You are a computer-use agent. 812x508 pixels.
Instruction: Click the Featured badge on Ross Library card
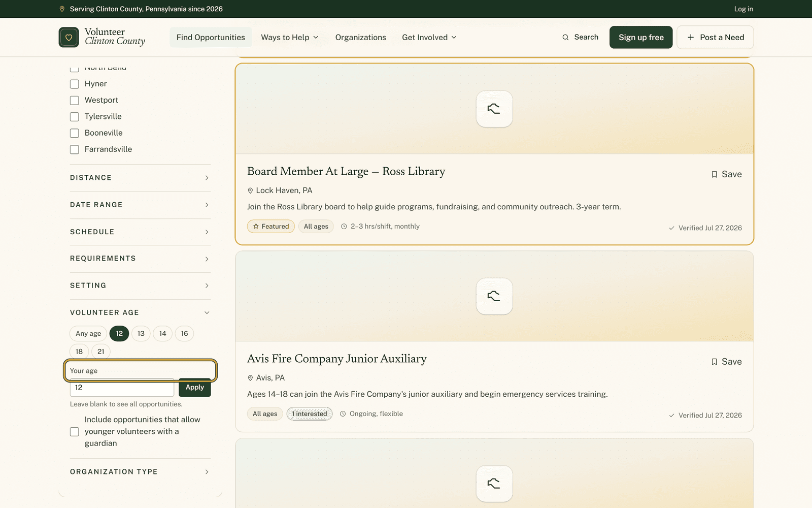(x=271, y=227)
